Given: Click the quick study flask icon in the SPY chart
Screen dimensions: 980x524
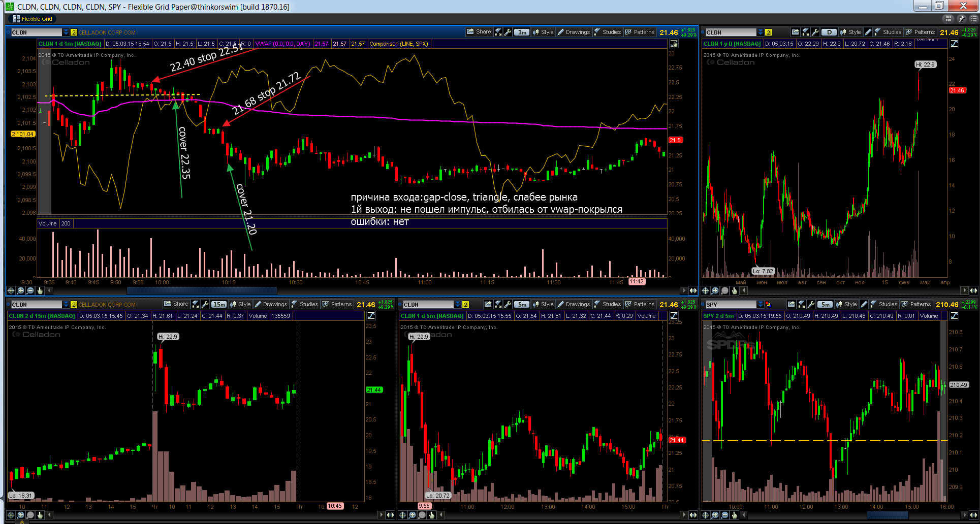Looking at the screenshot, I should [x=801, y=304].
